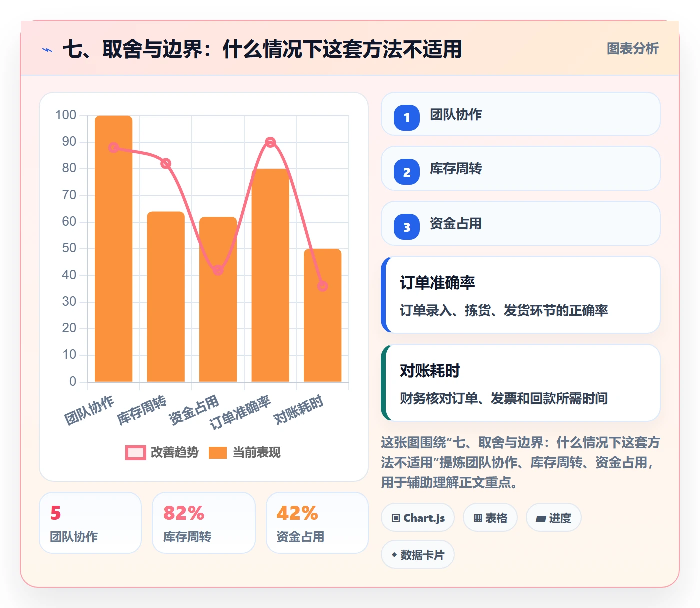Select the 库存周转 list item

(521, 168)
